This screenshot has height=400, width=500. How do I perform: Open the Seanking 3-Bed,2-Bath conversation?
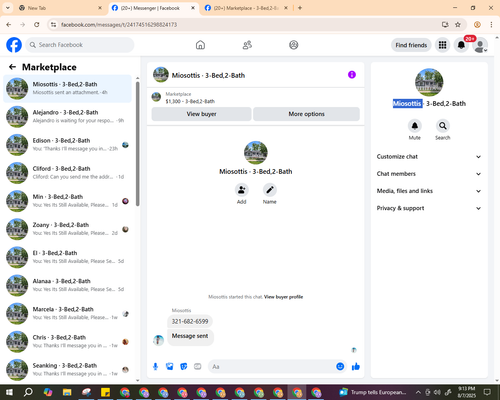click(67, 370)
